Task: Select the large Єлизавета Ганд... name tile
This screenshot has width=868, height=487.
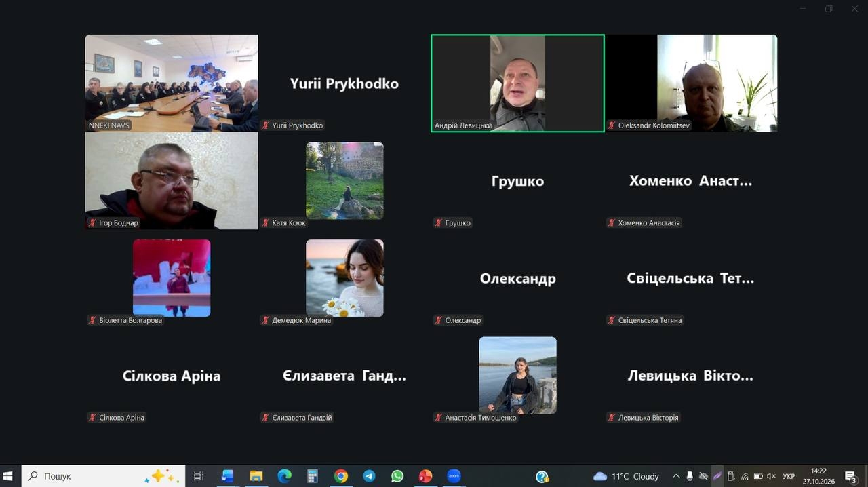Action: pyautogui.click(x=344, y=376)
